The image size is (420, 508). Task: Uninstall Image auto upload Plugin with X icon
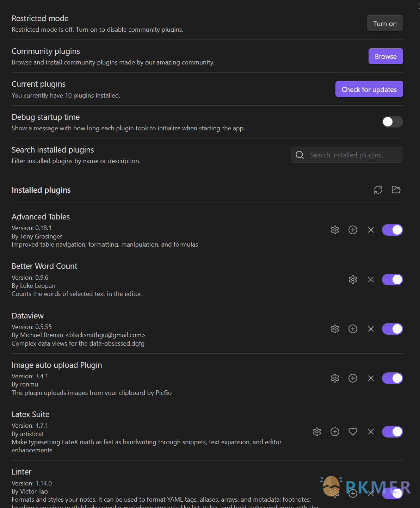pos(371,378)
